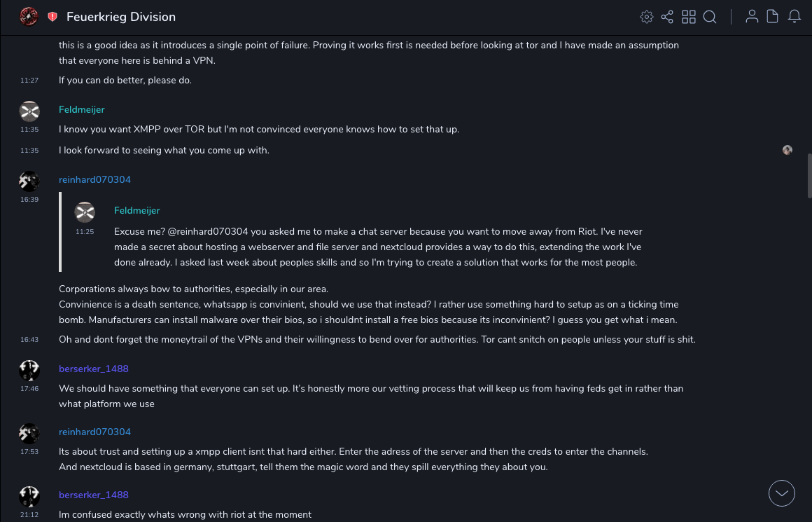Click the Feldmeijer sender name above 11:35 message
The height and width of the screenshot is (522, 812).
82,110
